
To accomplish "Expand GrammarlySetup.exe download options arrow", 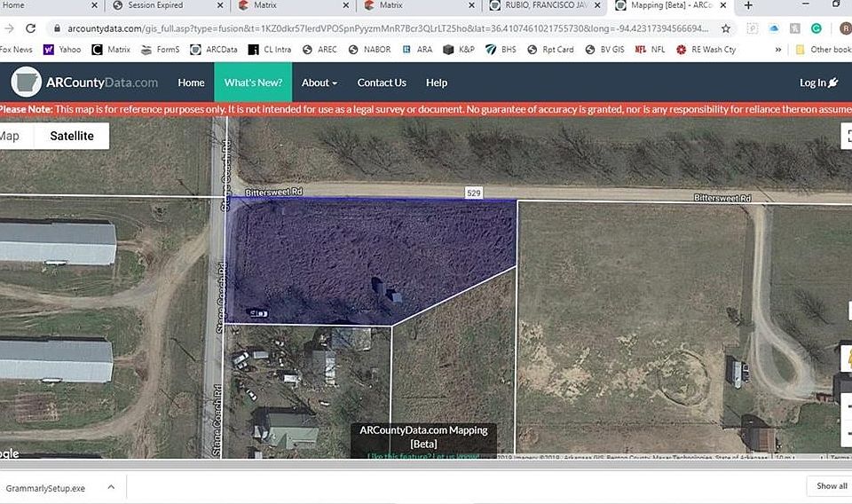I will pyautogui.click(x=111, y=487).
